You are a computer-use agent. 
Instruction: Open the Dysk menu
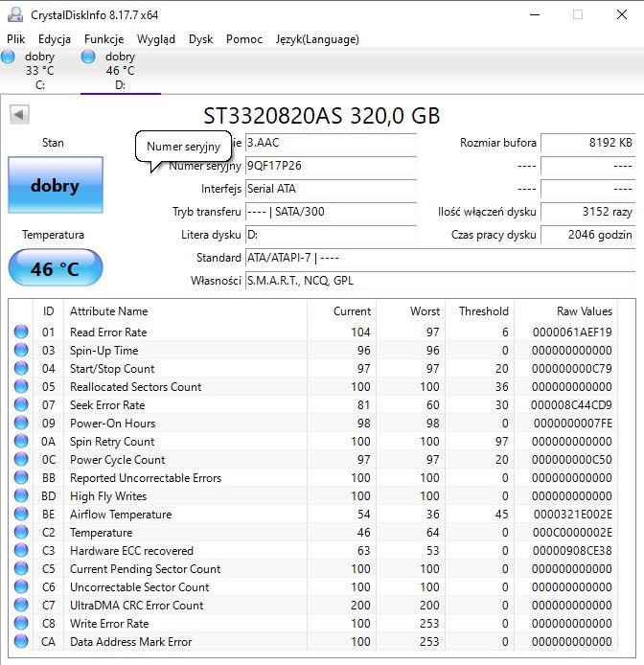click(200, 39)
